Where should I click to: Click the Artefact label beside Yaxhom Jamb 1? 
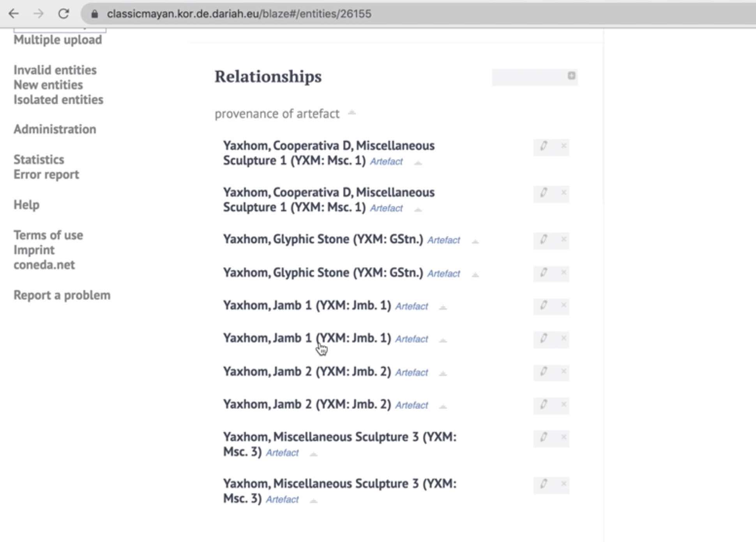click(x=412, y=307)
